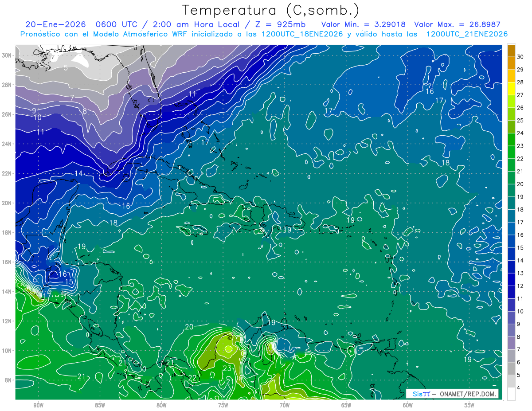The image size is (532, 411).
Task: Click the '85W' longitude axis label
Action: (100, 405)
